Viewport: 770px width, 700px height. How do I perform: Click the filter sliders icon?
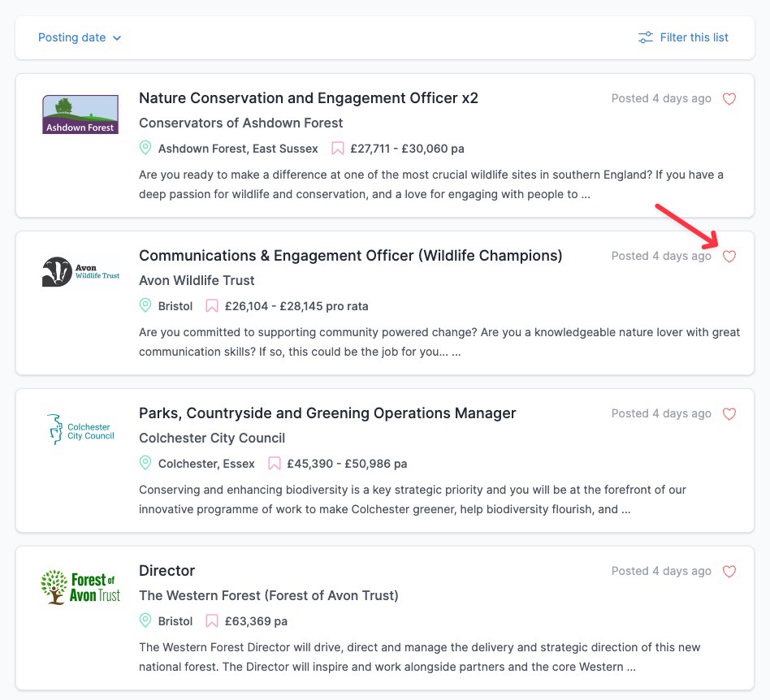(645, 38)
